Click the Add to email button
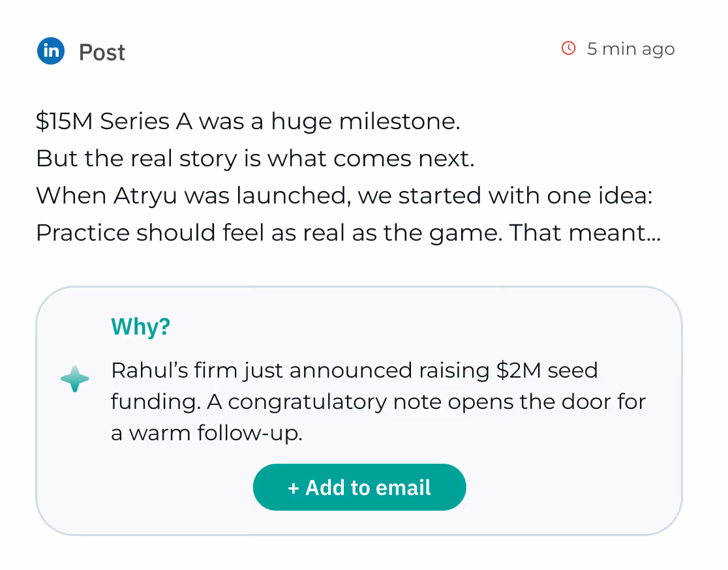The height and width of the screenshot is (570, 728). (359, 487)
